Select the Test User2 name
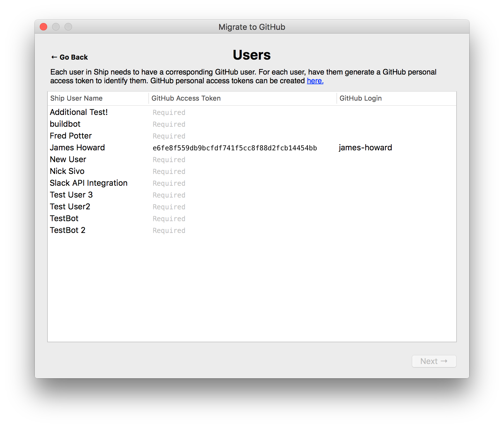Image resolution: width=504 pixels, height=428 pixels. click(70, 207)
